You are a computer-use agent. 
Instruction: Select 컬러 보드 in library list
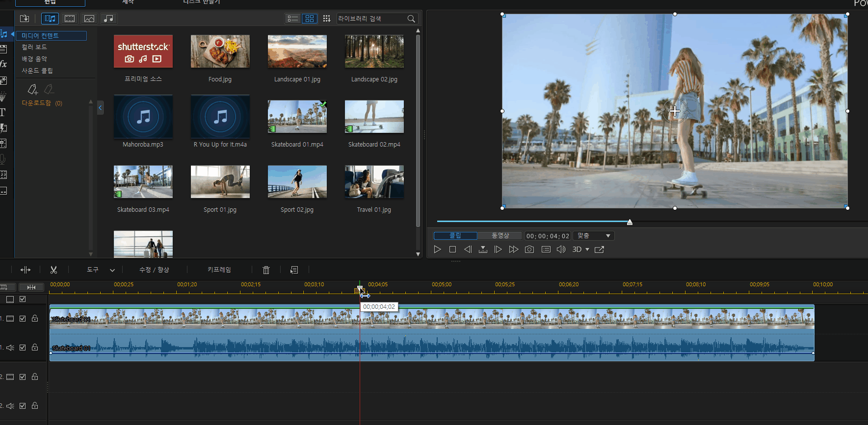(x=34, y=47)
